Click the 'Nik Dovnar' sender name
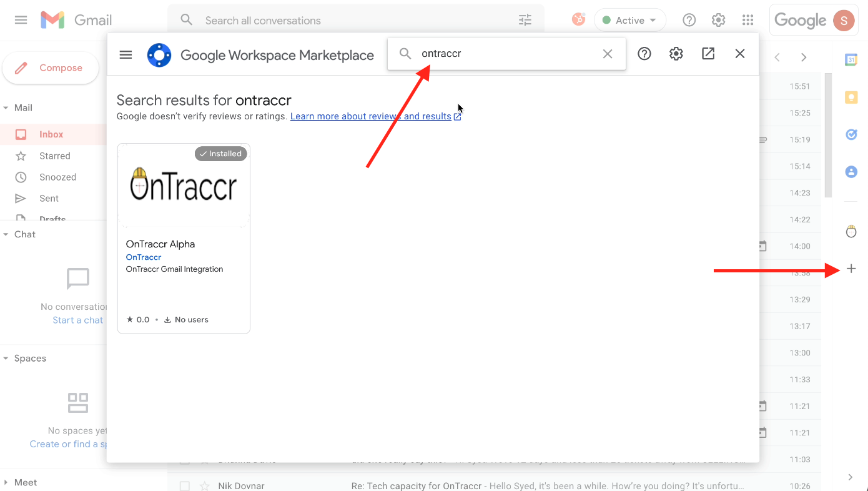The width and height of the screenshot is (868, 491). tap(242, 485)
